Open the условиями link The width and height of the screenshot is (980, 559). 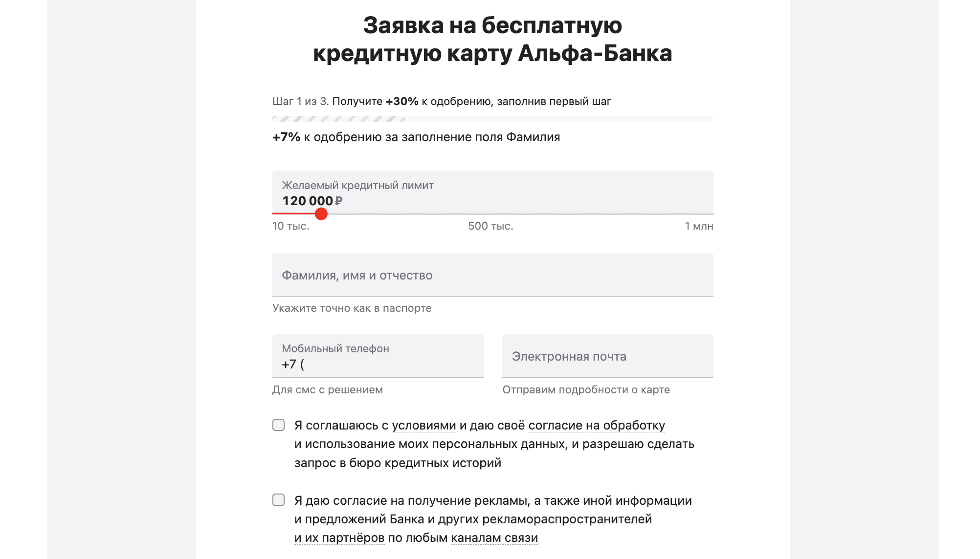(423, 426)
